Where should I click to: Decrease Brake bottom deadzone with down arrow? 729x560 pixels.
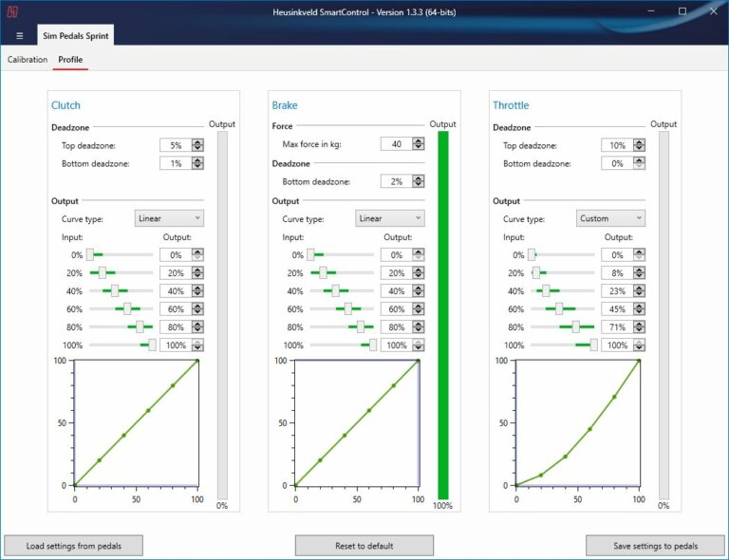(418, 184)
